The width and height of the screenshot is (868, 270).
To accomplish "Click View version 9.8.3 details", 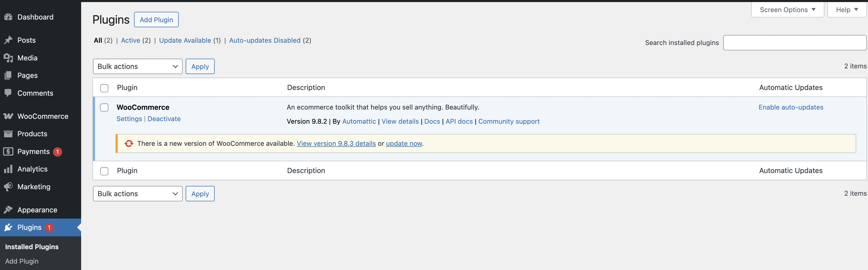I will [336, 143].
